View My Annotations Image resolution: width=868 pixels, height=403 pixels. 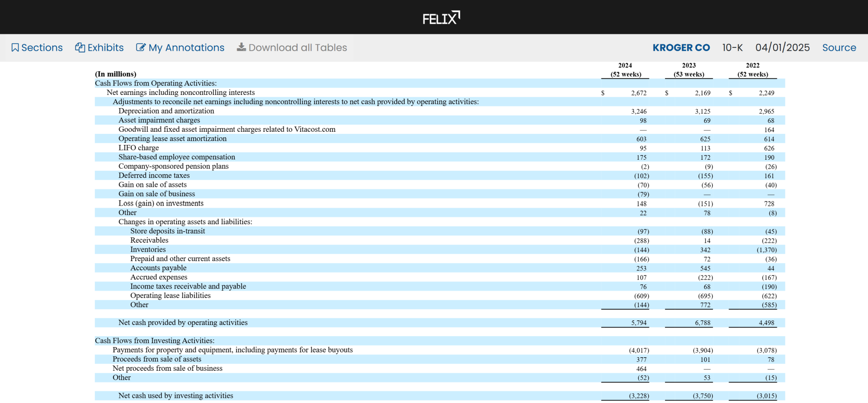click(186, 47)
